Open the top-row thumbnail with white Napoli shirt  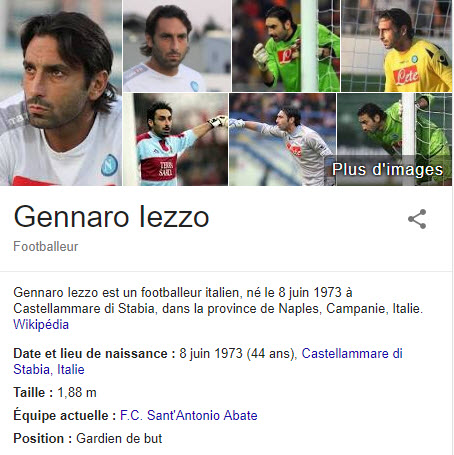coord(177,46)
